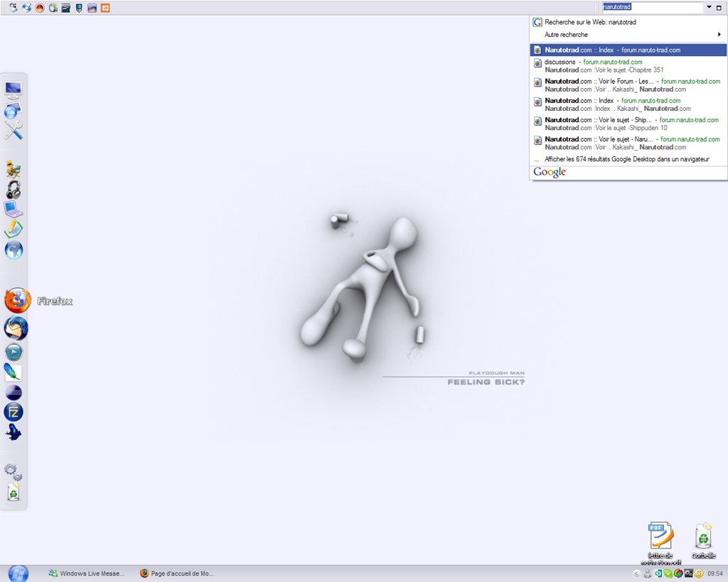
Task: Open the Index .. Kakashi_ Narutotrad.com result
Action: (x=628, y=104)
